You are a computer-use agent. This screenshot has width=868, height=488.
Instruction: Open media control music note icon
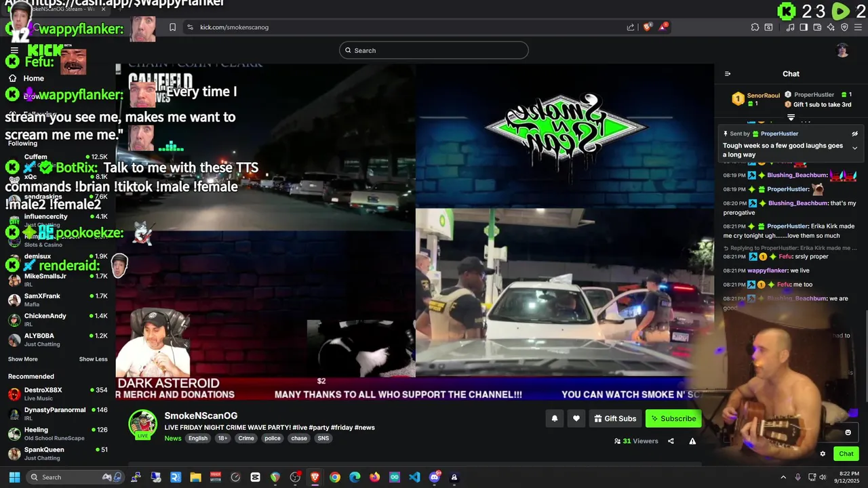(x=790, y=27)
